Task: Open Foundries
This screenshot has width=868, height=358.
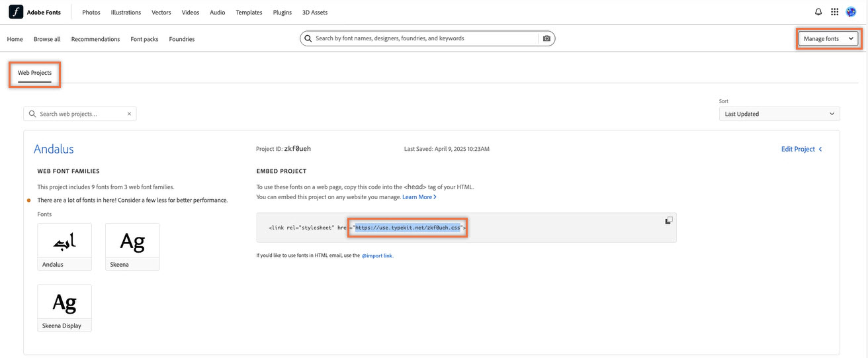Action: (182, 39)
